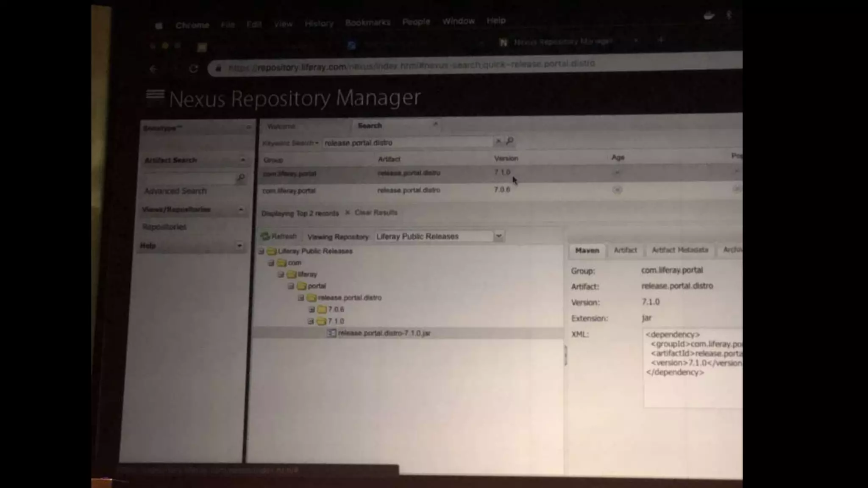The width and height of the screenshot is (868, 488).
Task: Clear the keyword search field with X icon
Action: [x=498, y=141]
